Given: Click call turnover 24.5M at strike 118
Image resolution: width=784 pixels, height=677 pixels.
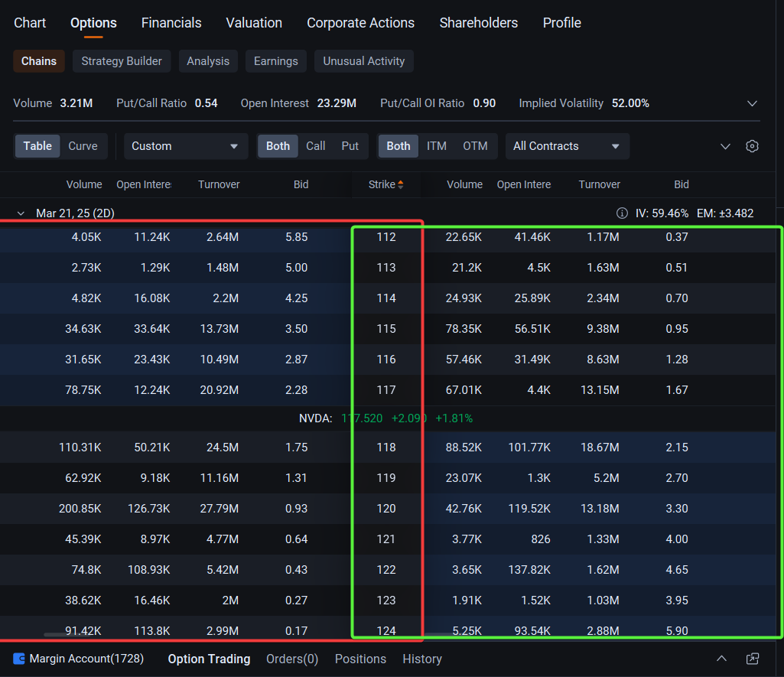Looking at the screenshot, I should (223, 448).
